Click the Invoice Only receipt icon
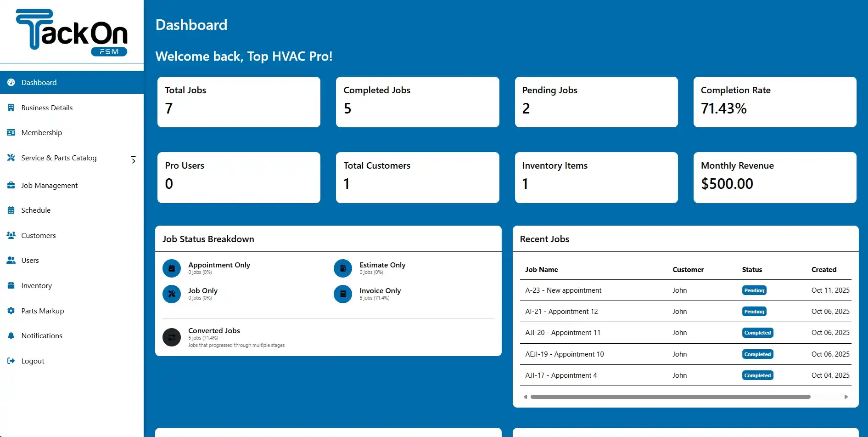 tap(342, 294)
